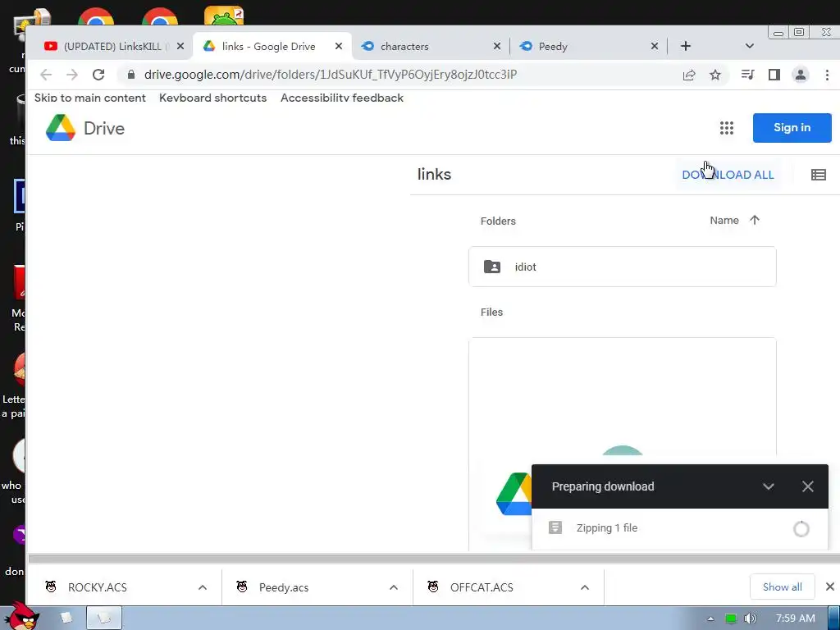Open a new browser tab
Viewport: 840px width, 630px height.
pos(686,46)
